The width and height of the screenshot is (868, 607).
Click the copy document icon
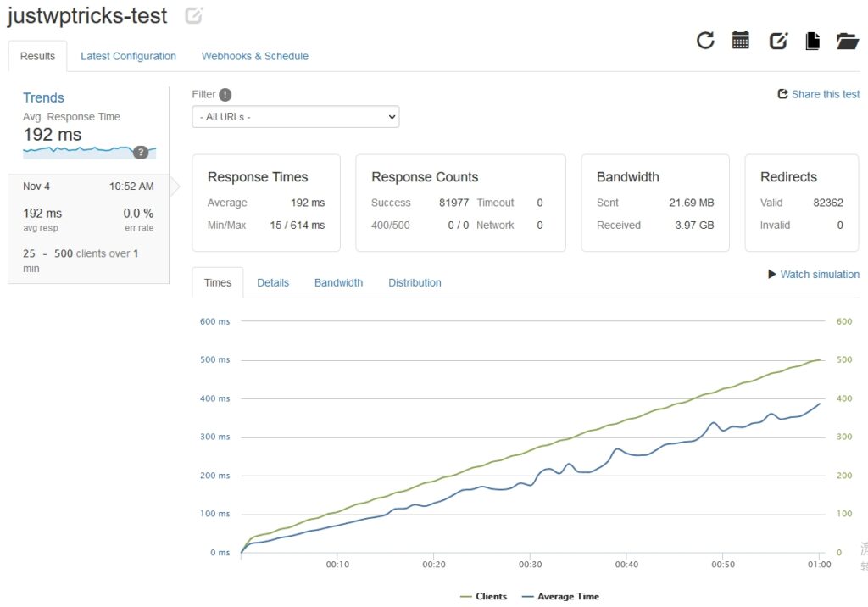tap(812, 41)
